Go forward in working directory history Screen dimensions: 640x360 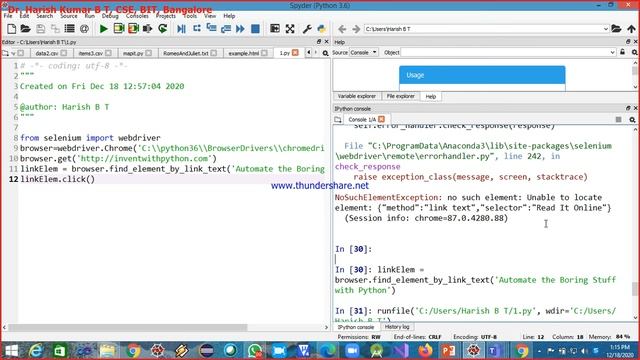pyautogui.click(x=356, y=29)
